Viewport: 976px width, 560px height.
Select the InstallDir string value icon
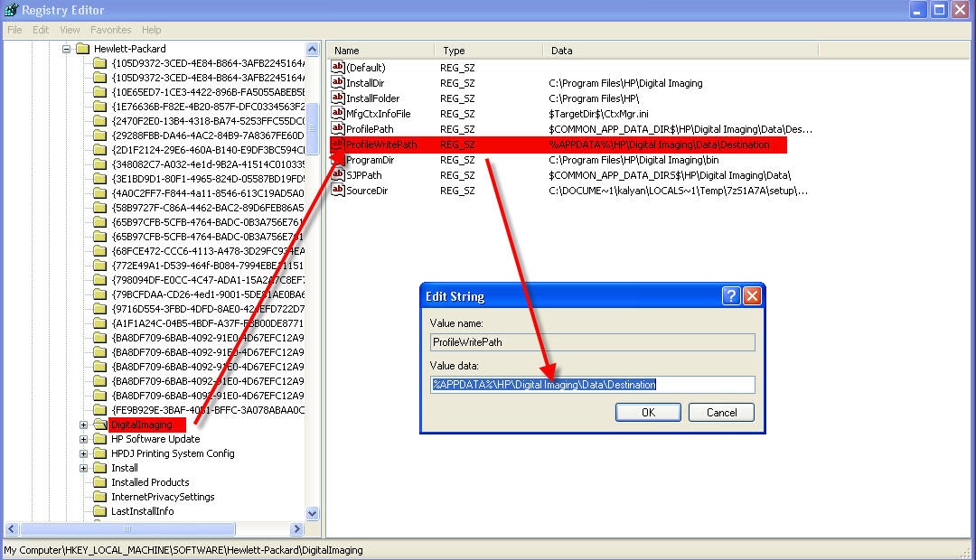pos(337,83)
